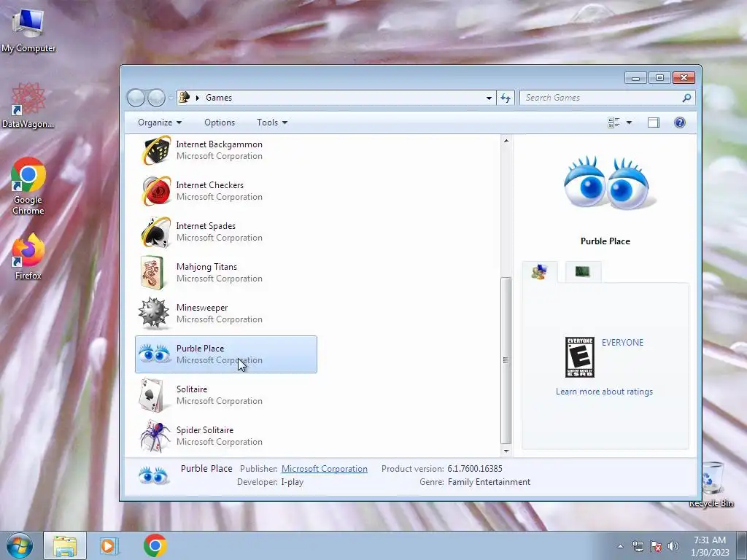
Task: Click the volume speaker tray icon
Action: click(673, 546)
